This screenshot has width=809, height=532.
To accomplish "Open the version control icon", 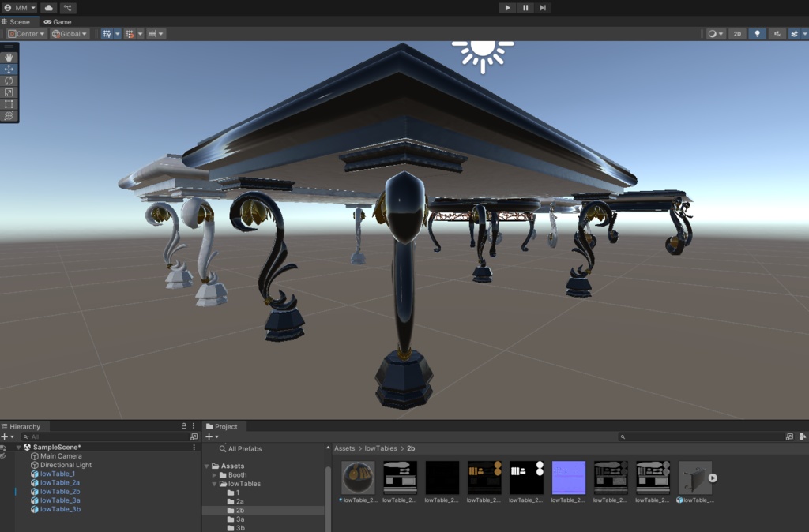I will pos(68,8).
